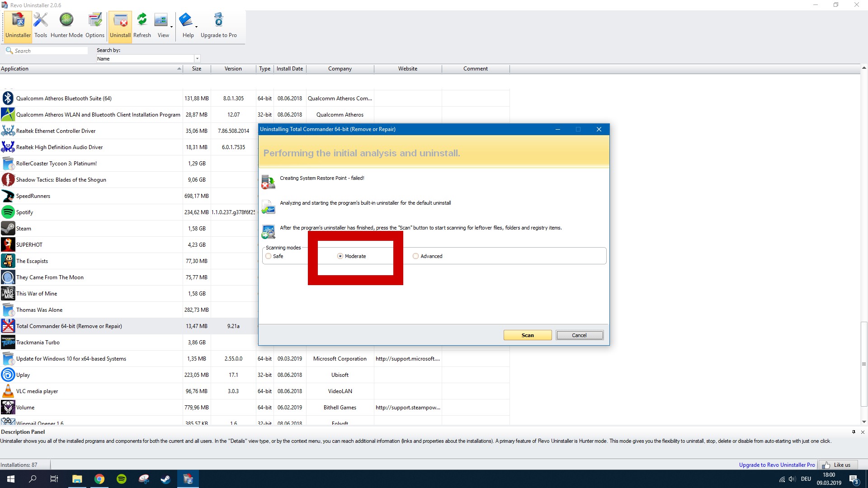Select the Moderate scanning mode
This screenshot has width=868, height=488.
point(340,256)
